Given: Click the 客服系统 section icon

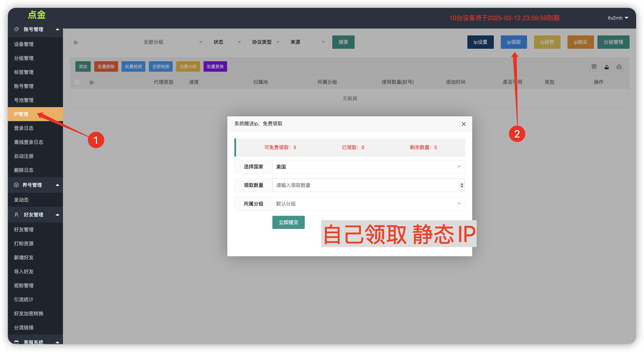Looking at the screenshot, I should [x=16, y=342].
